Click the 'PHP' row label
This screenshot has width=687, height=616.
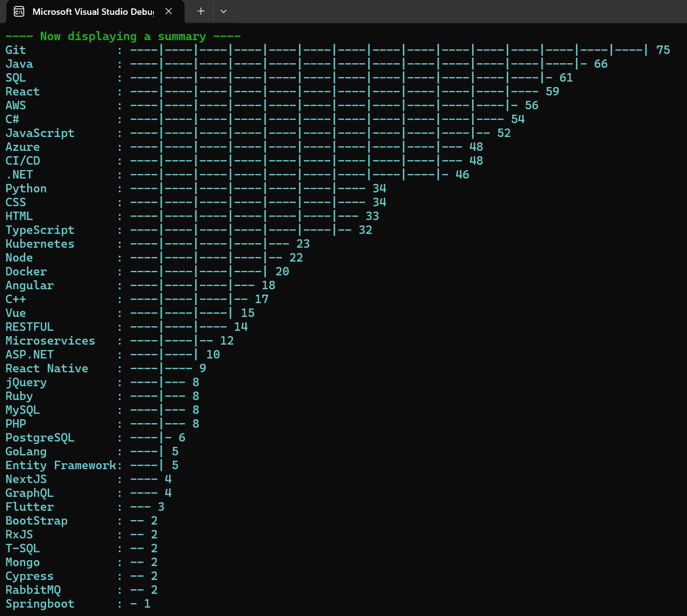(x=16, y=424)
